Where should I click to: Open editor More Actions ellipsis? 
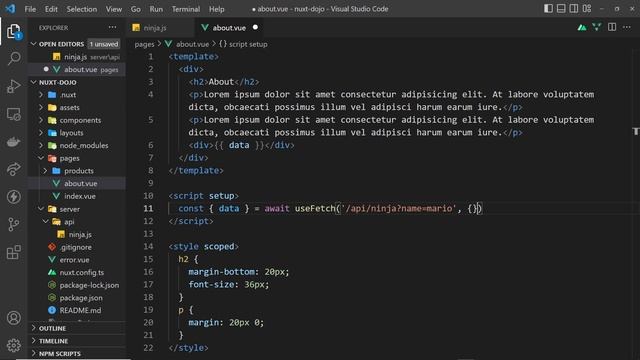627,27
